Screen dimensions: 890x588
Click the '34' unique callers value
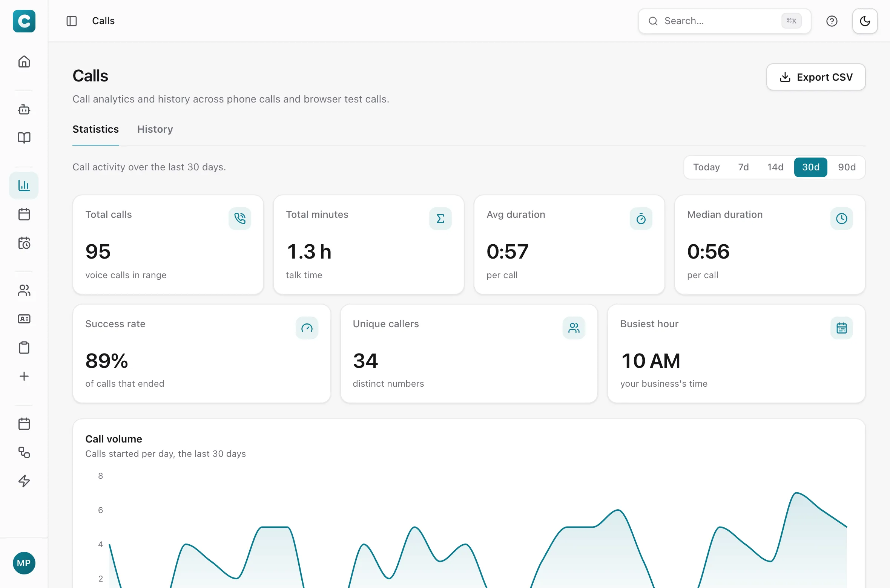point(365,361)
